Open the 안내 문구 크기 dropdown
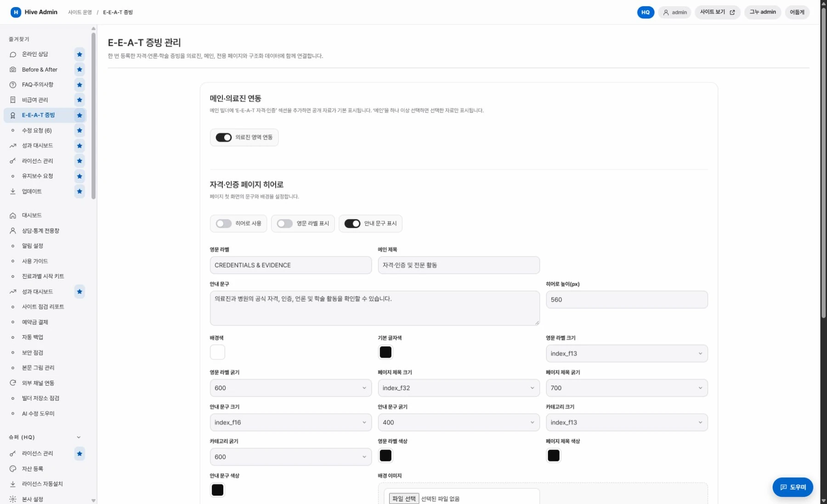Viewport: 827px width, 504px height. 291,422
